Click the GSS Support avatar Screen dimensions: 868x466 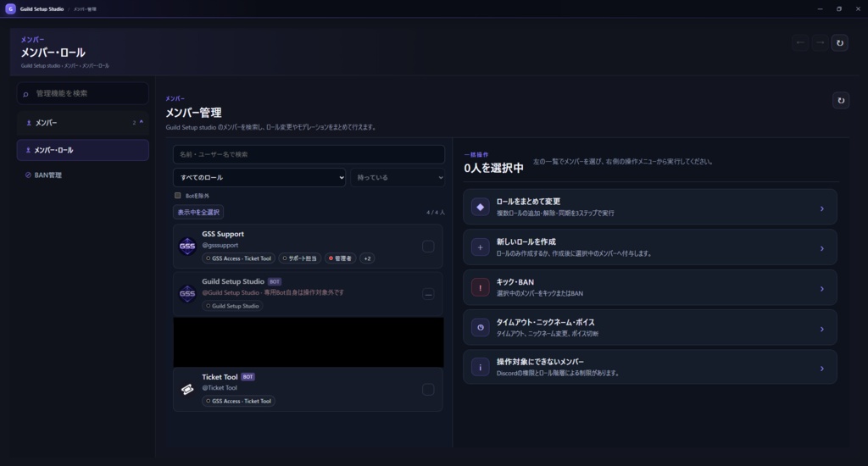(x=187, y=246)
